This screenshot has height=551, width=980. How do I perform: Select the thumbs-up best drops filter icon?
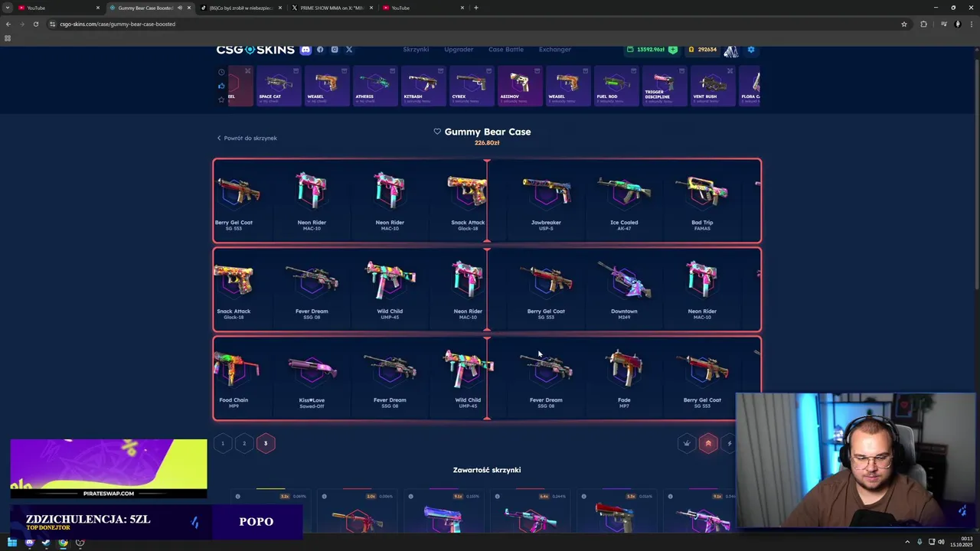(222, 86)
